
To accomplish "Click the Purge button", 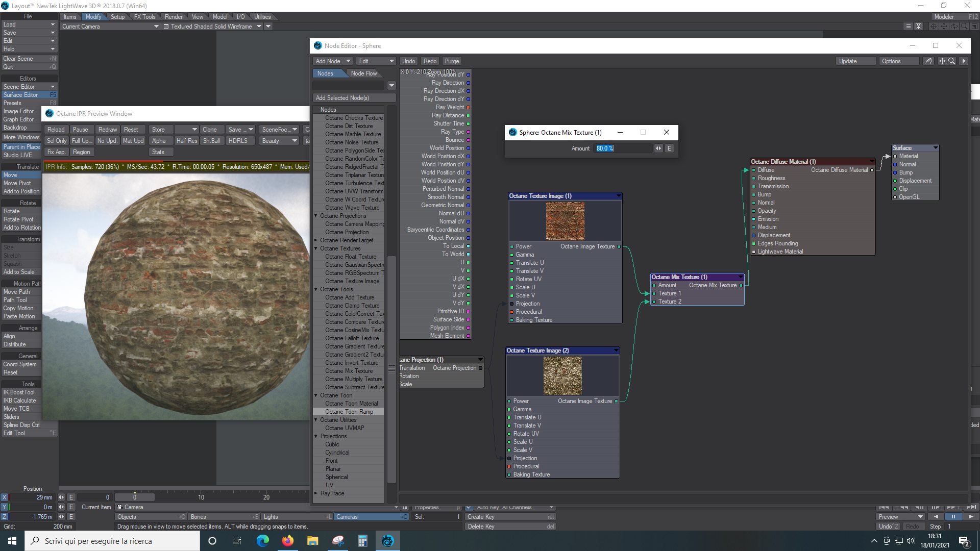I will tap(452, 61).
